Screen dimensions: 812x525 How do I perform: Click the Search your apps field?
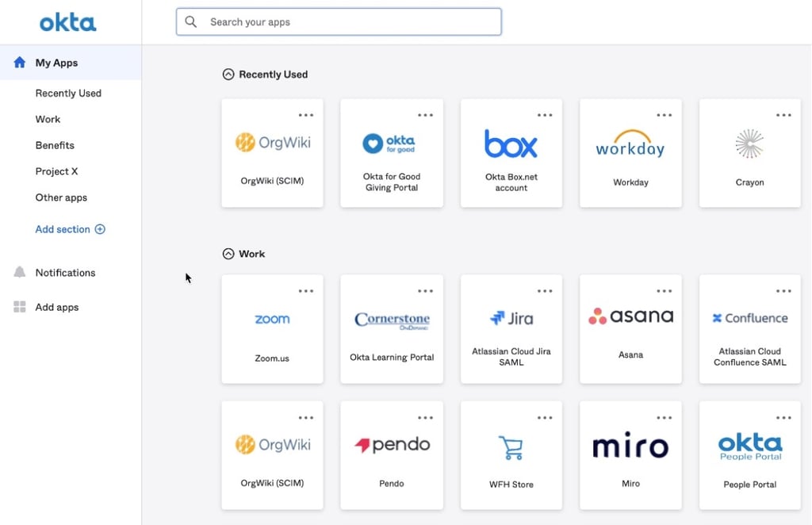(339, 21)
